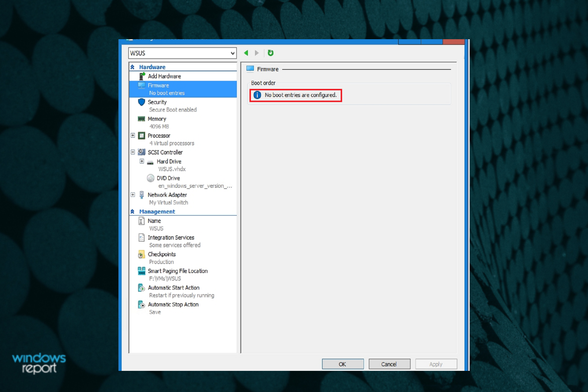Screen dimensions: 588x392
Task: Expand the Hard Drive node
Action: (x=142, y=161)
